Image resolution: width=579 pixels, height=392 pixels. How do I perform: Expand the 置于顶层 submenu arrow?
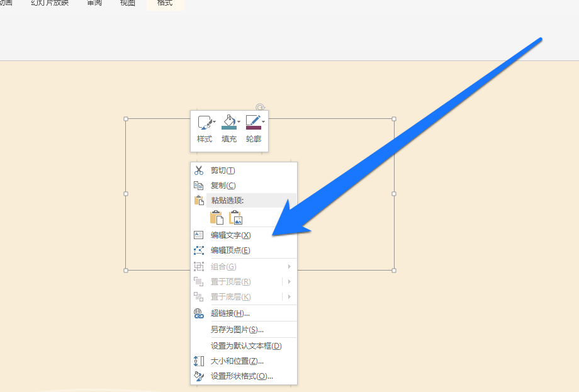click(290, 282)
